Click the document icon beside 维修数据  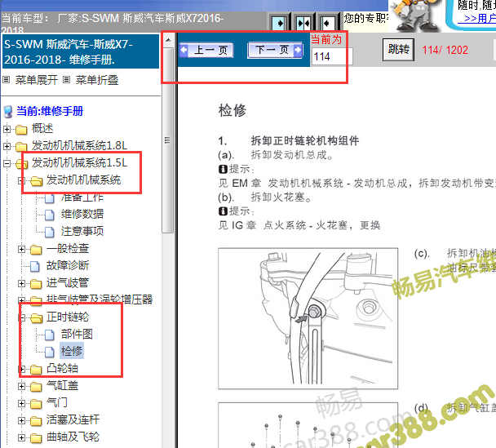pyautogui.click(x=49, y=215)
